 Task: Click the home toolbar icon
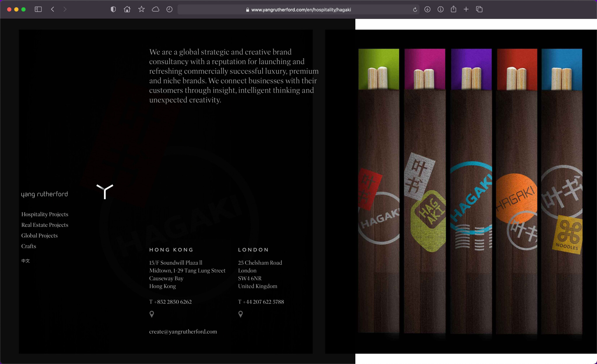[x=127, y=9]
